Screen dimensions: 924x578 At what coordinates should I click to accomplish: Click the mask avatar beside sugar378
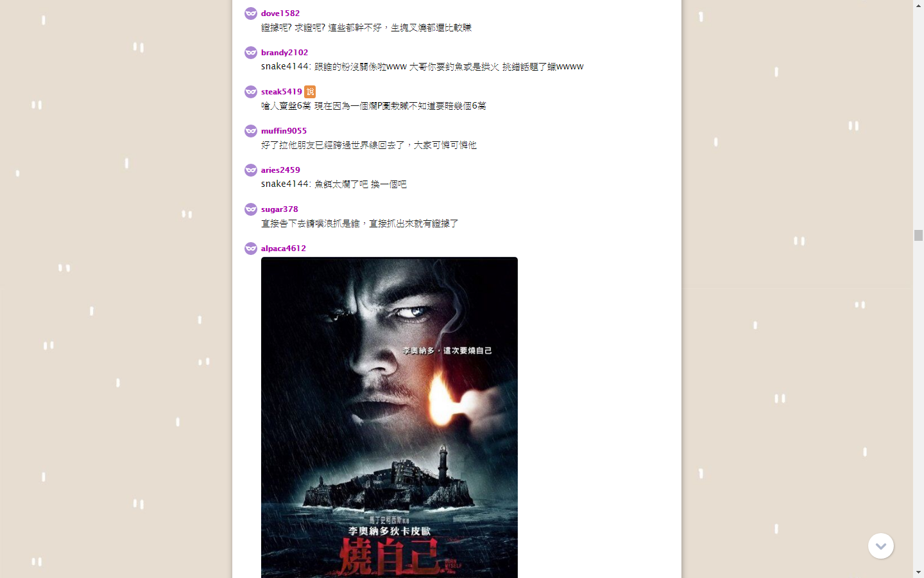[251, 209]
